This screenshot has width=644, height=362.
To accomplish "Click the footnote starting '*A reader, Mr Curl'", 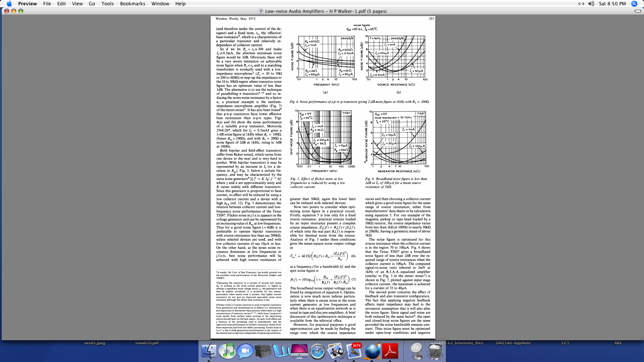I will pyautogui.click(x=249, y=275).
